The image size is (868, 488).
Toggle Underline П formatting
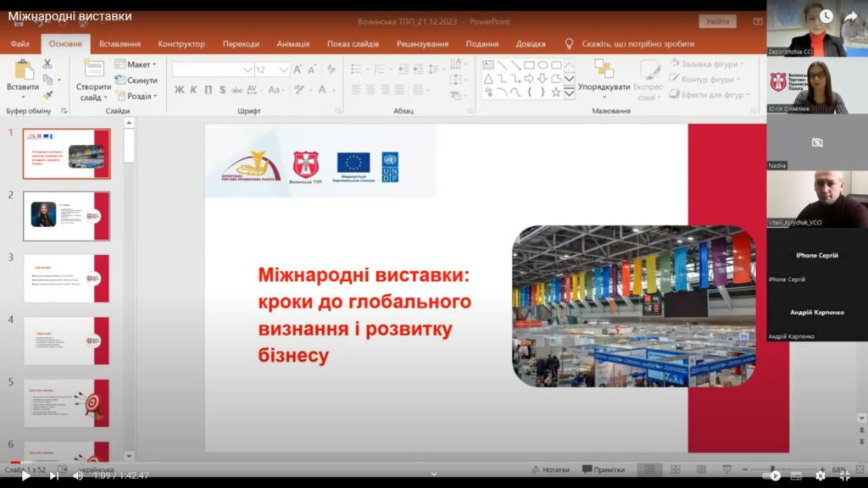pos(209,90)
